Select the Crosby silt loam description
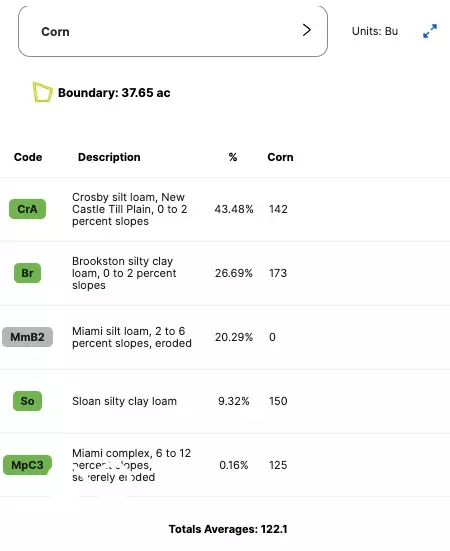 130,209
